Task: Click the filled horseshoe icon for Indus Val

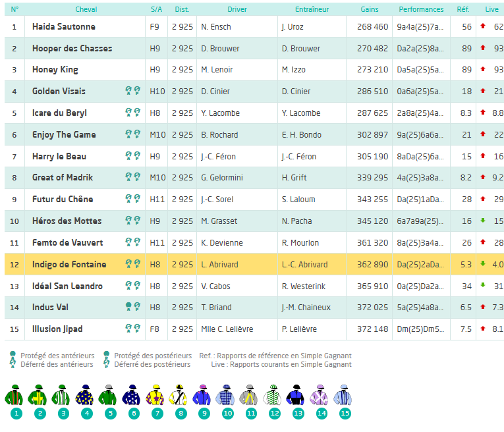Action: click(x=129, y=308)
